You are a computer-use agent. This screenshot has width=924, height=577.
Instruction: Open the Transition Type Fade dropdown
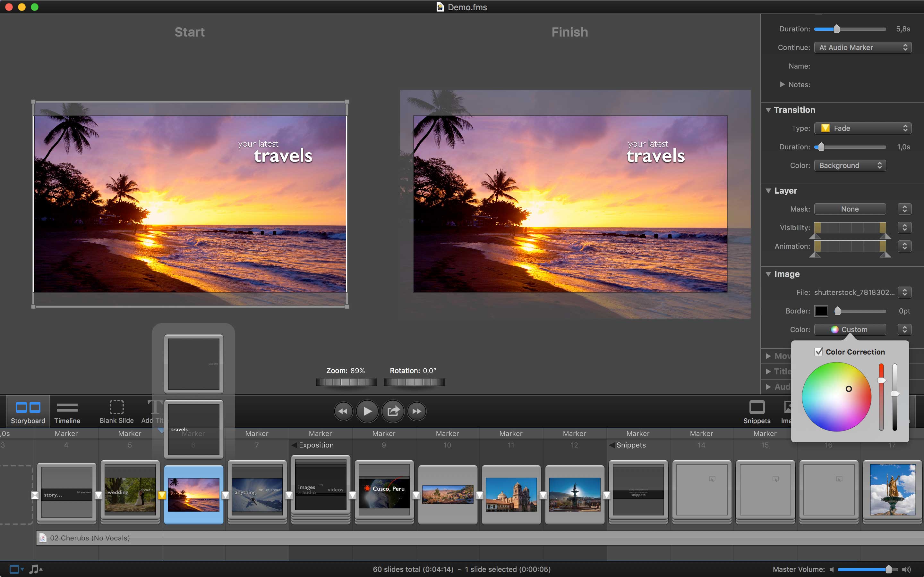862,128
